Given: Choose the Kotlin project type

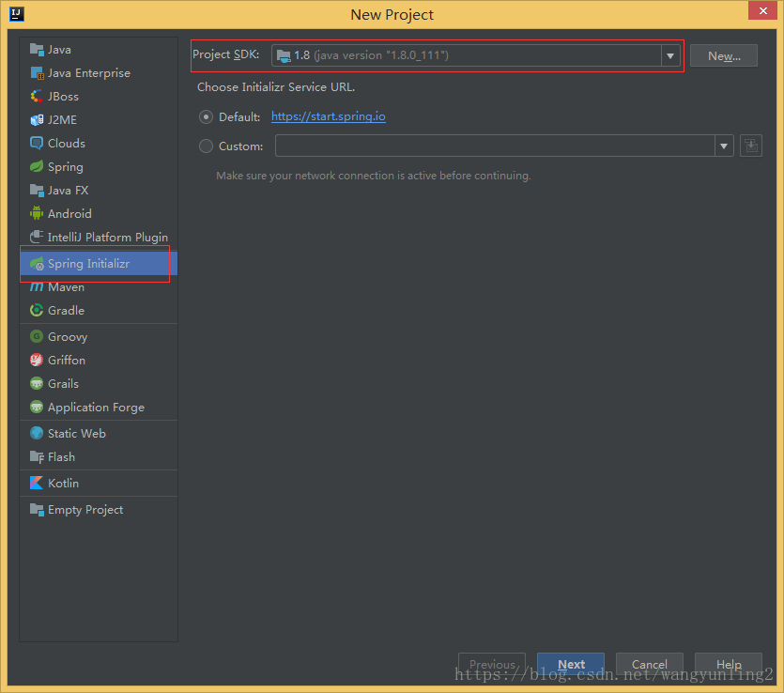Looking at the screenshot, I should tap(99, 483).
